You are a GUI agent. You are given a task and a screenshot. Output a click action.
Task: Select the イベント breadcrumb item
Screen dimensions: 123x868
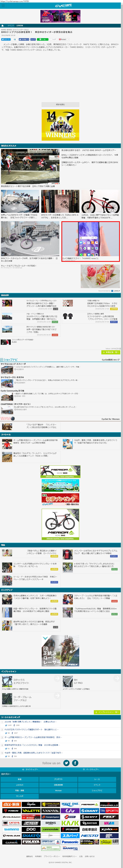(x=11, y=26)
